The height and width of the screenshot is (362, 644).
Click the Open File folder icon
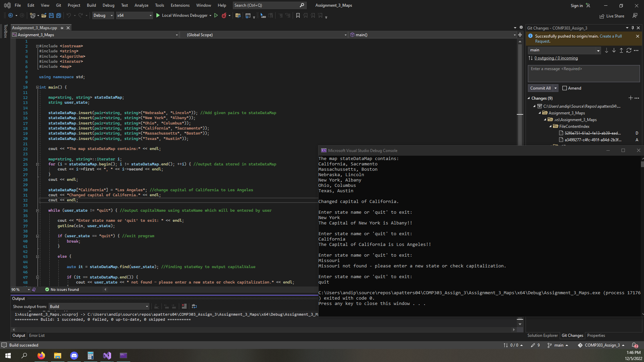44,15
